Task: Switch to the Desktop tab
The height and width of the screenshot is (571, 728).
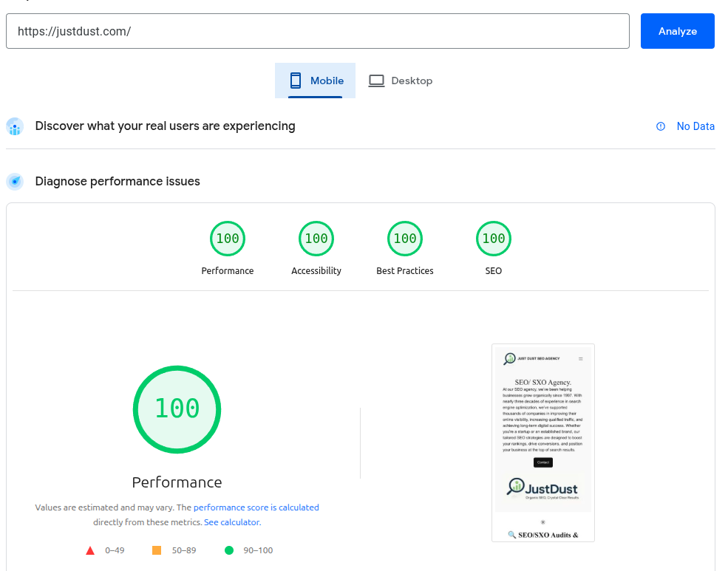Action: pyautogui.click(x=401, y=81)
